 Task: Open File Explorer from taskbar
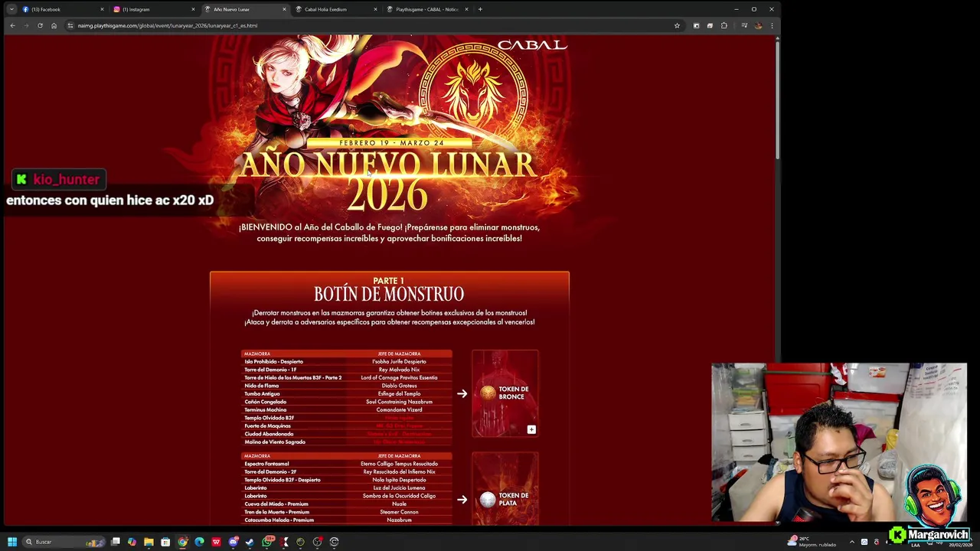[149, 542]
